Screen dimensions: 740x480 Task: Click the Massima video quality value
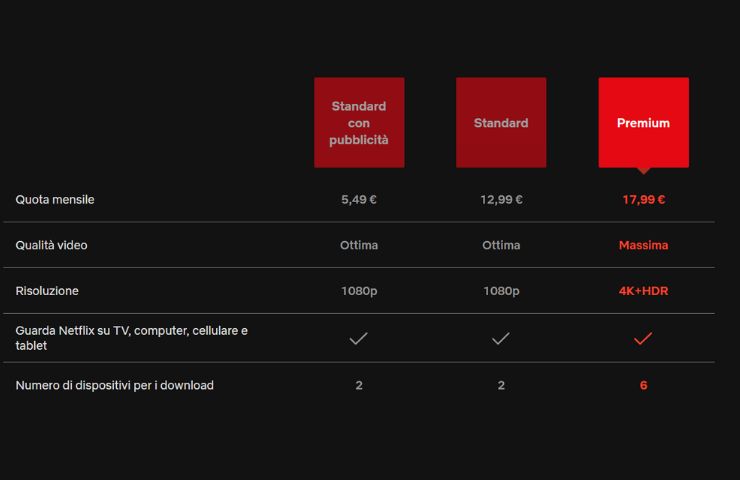(x=643, y=245)
